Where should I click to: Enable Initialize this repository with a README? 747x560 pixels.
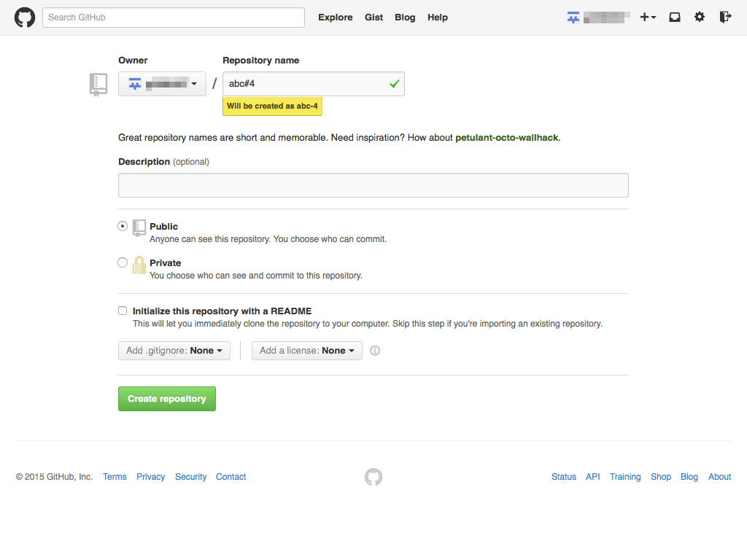pos(123,311)
